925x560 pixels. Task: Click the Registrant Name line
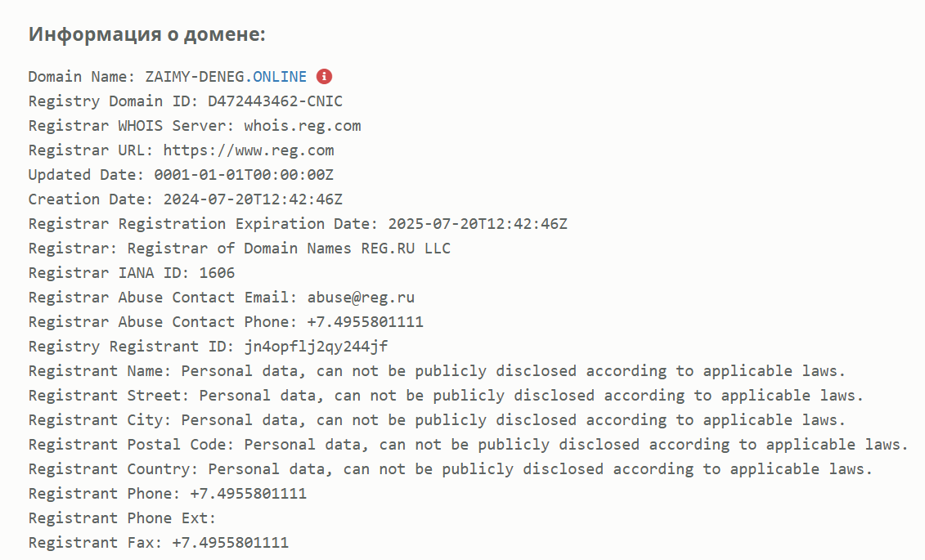(x=437, y=371)
